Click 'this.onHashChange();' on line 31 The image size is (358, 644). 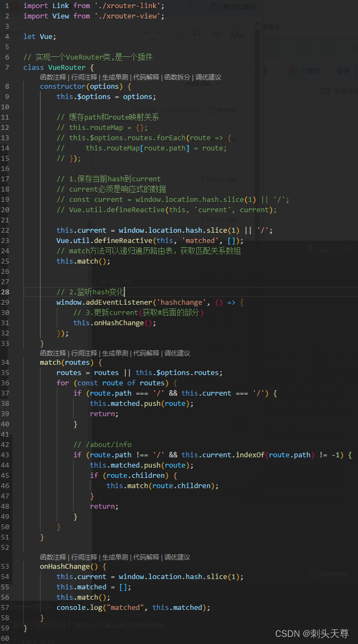click(115, 323)
